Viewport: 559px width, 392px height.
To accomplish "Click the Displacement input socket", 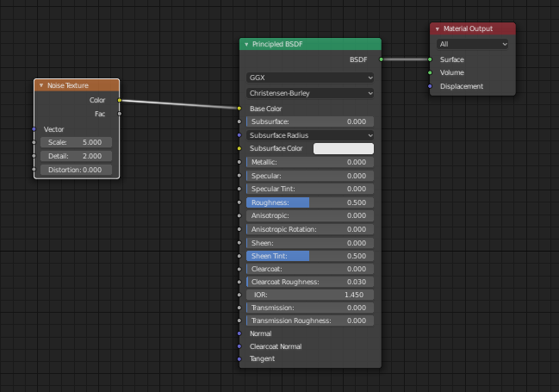I will [430, 86].
